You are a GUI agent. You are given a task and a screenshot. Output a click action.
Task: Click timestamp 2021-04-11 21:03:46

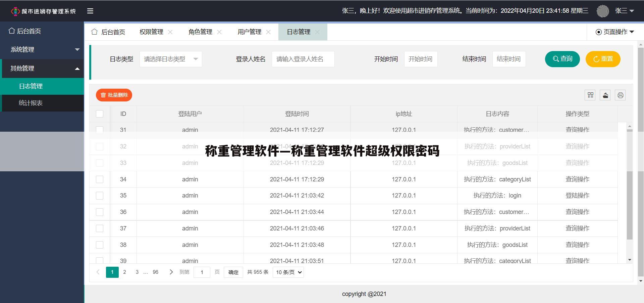(x=297, y=228)
